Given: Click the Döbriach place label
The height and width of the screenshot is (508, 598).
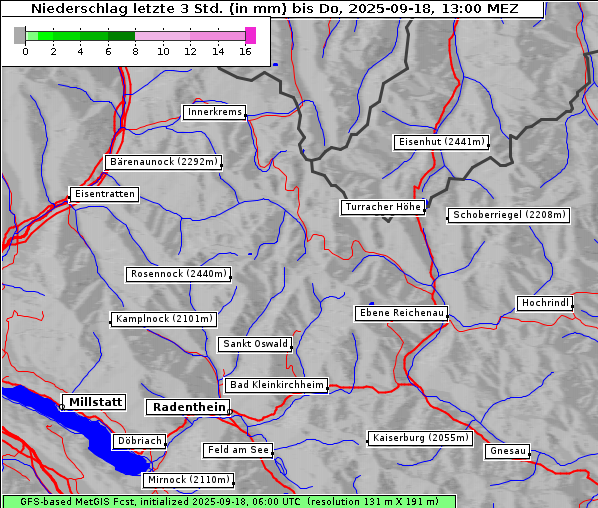Looking at the screenshot, I should coord(140,441).
